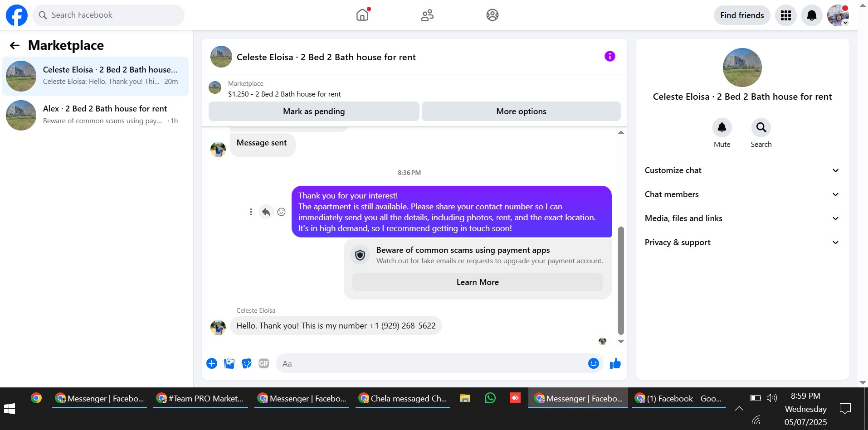Open the red AnyDesk taskbar icon

[x=515, y=398]
